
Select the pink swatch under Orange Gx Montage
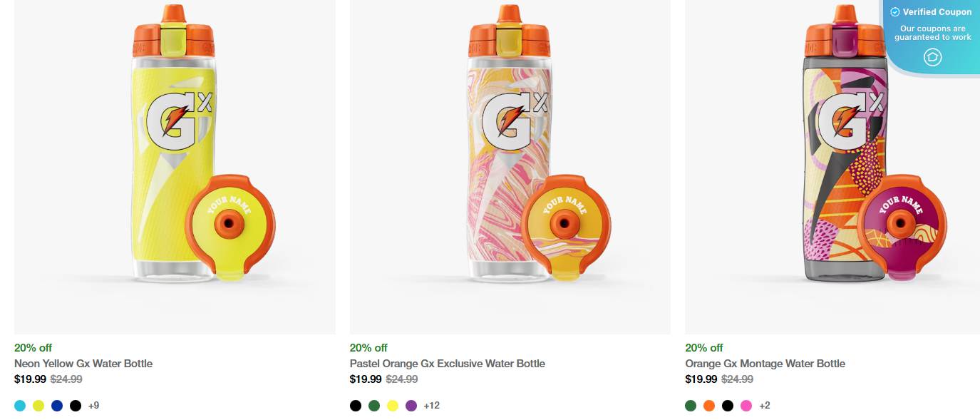pyautogui.click(x=746, y=405)
